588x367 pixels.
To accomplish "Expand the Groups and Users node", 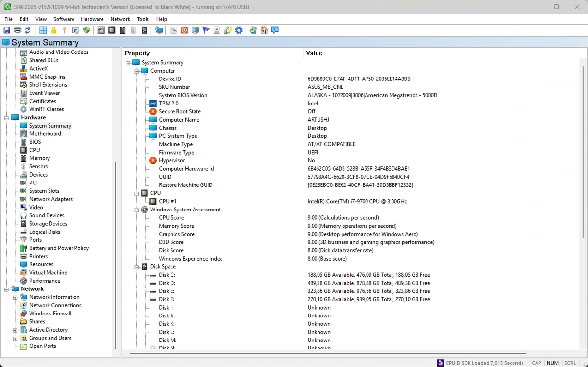I will [x=16, y=339].
